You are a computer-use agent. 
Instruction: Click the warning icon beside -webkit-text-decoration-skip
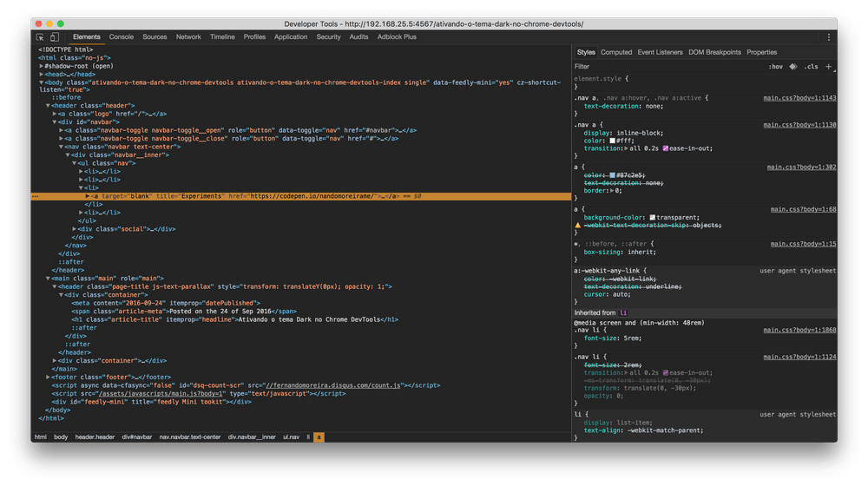(x=577, y=226)
